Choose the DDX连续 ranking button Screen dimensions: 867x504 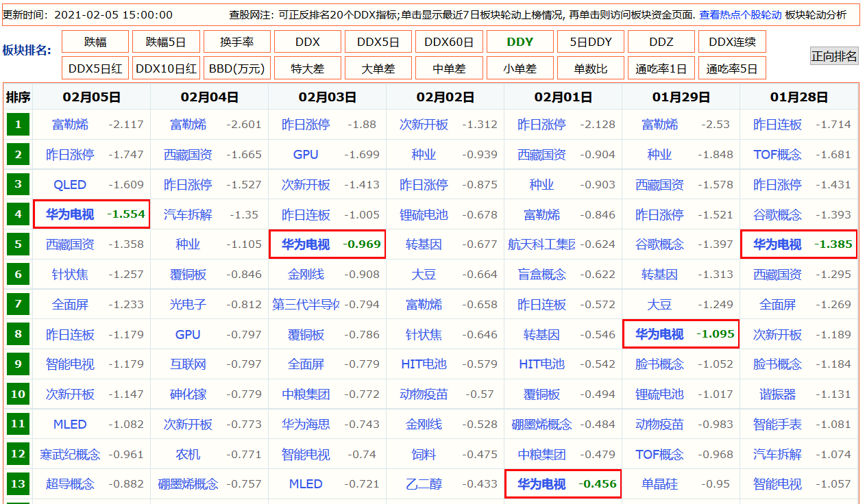pyautogui.click(x=732, y=42)
